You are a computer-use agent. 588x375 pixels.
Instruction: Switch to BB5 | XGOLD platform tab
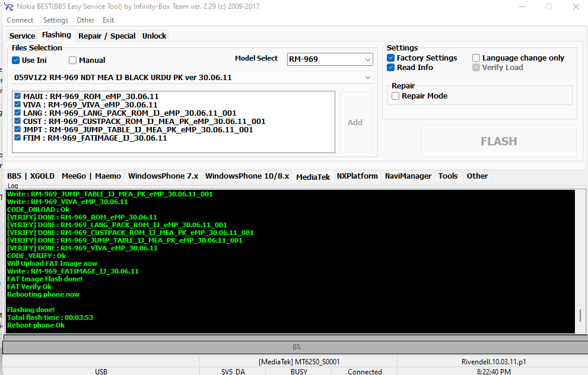[31, 176]
